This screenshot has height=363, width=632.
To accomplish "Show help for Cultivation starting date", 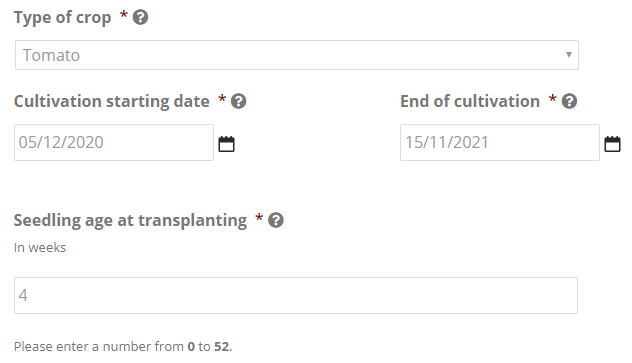I will click(238, 101).
